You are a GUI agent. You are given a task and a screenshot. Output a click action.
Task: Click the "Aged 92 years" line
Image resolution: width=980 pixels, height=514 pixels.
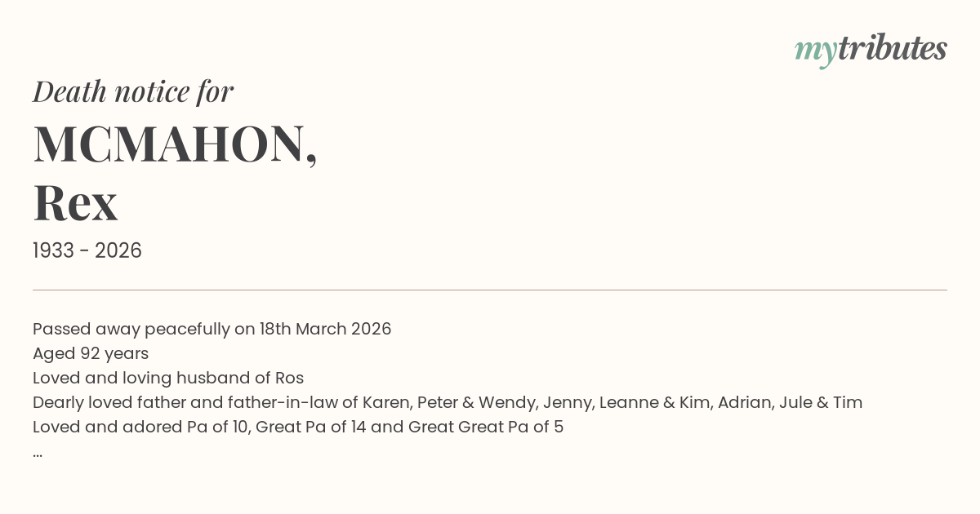[x=91, y=353]
